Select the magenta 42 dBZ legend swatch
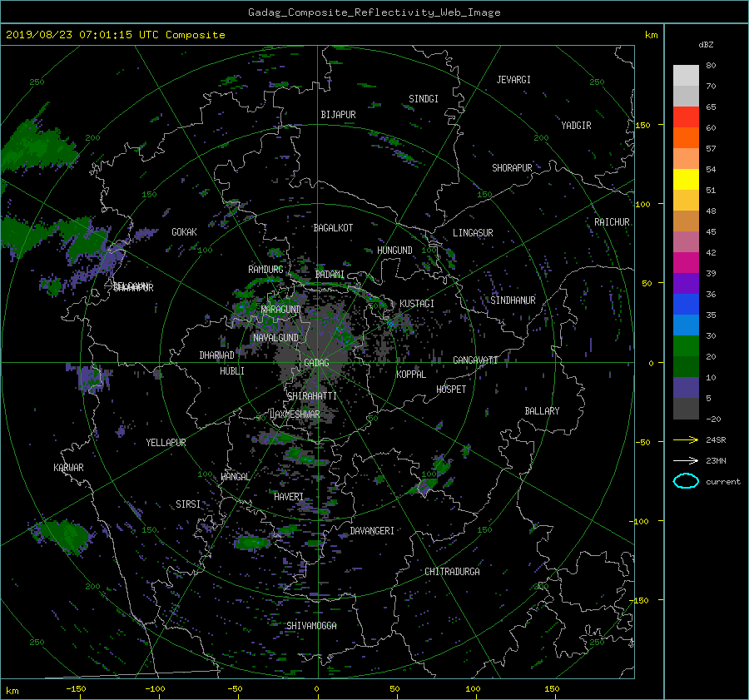749x700 pixels. [x=686, y=262]
